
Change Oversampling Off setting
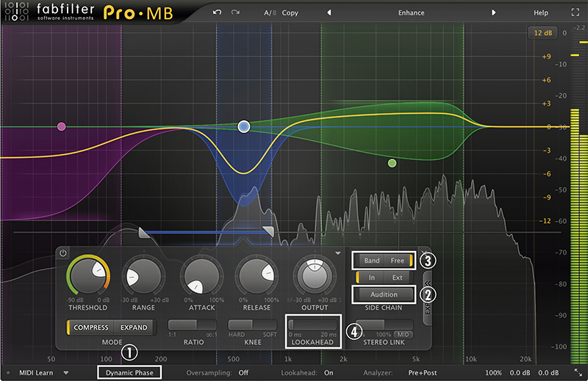243,373
